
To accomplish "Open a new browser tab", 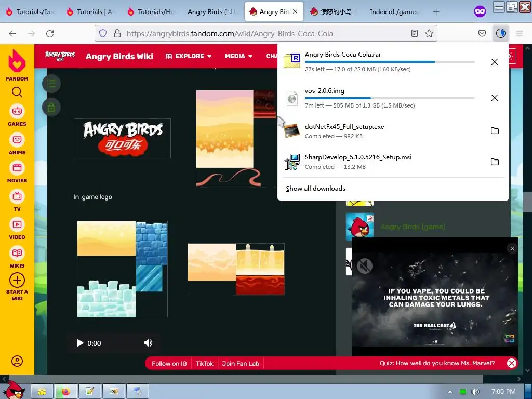I will (436, 11).
